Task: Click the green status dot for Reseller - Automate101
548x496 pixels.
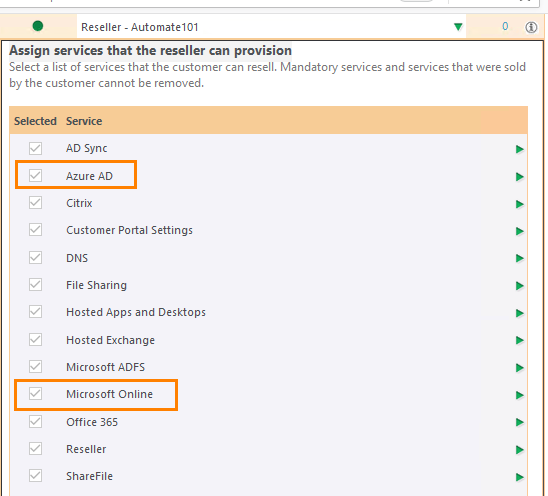Action: tap(38, 26)
